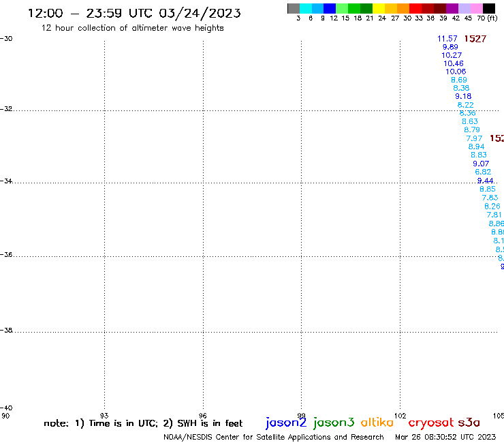Select the '12 hour collection' subtitle

click(x=132, y=28)
